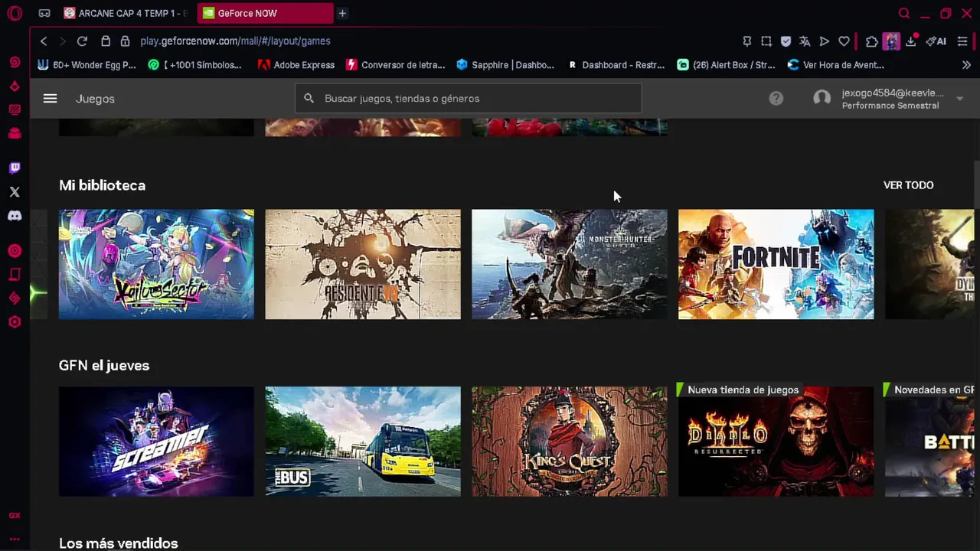The width and height of the screenshot is (980, 551).
Task: Switch to ARCANE CAP 4 TEMP 1 tab
Action: (124, 13)
